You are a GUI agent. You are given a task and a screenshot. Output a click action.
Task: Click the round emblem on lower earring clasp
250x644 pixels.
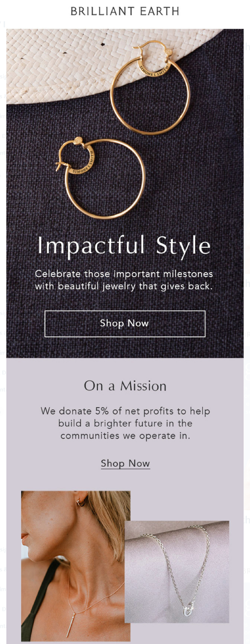(x=78, y=140)
